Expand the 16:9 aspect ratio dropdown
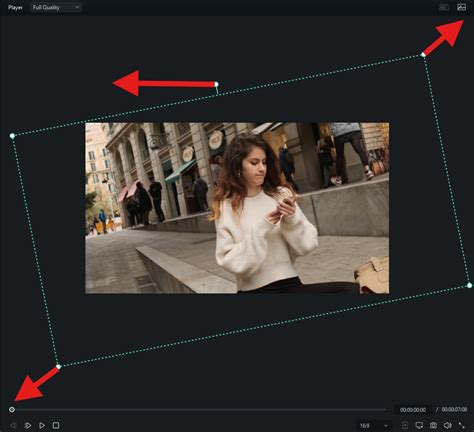474x432 pixels. click(x=374, y=426)
